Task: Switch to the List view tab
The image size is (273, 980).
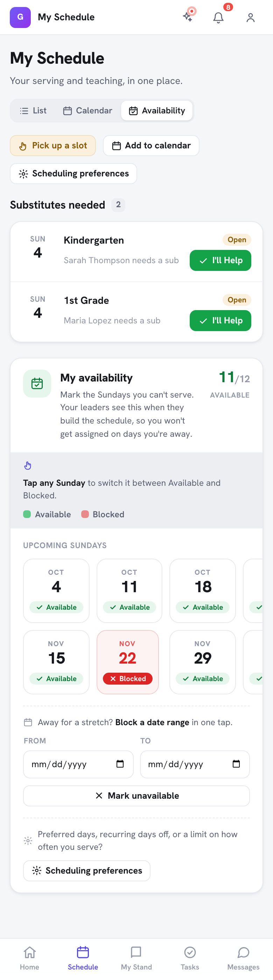Action: pyautogui.click(x=33, y=110)
